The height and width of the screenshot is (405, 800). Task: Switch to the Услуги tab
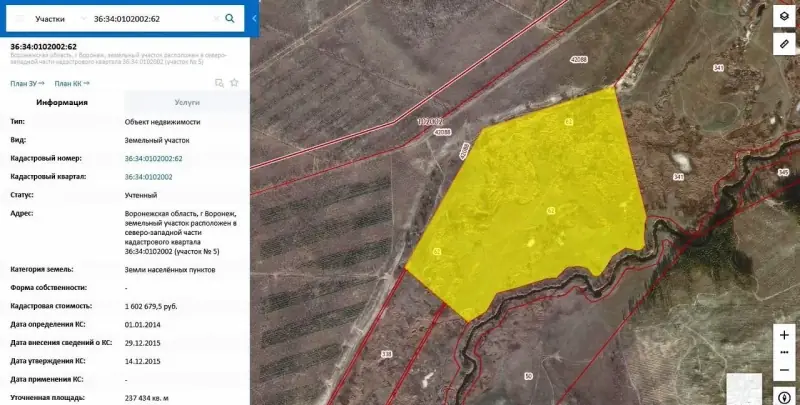[x=187, y=103]
